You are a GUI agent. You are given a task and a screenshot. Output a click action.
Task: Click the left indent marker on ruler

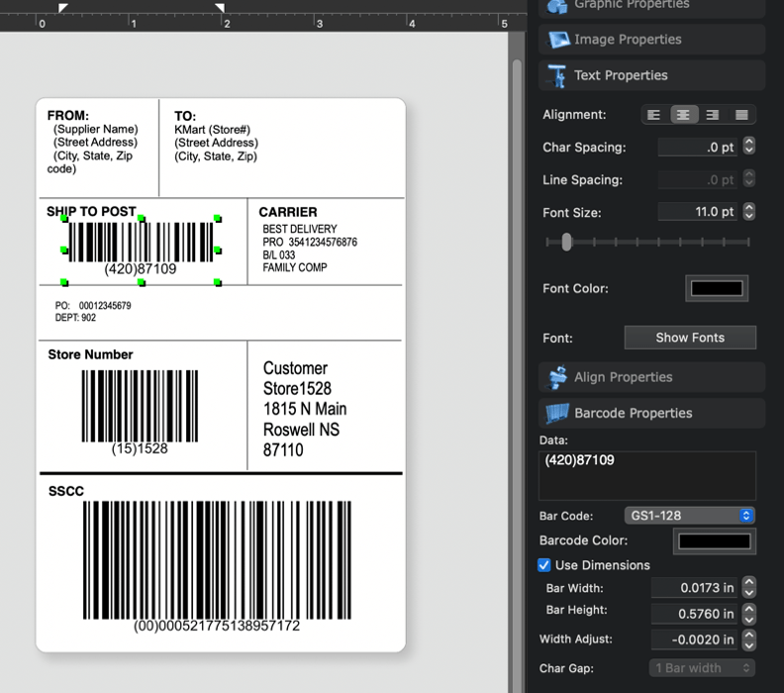pos(62,8)
